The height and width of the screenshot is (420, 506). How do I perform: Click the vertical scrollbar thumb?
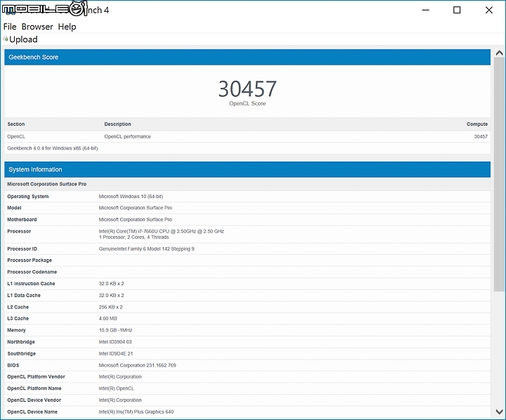499,174
